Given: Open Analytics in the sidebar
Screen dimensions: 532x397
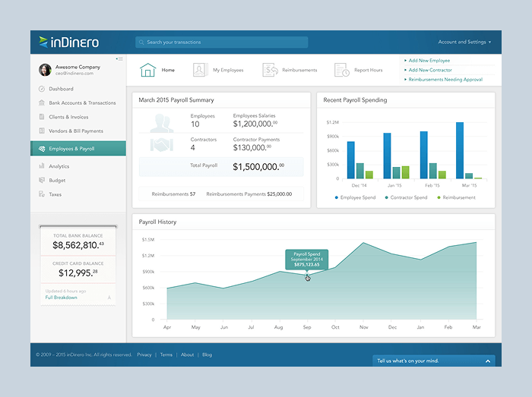Looking at the screenshot, I should tap(59, 166).
